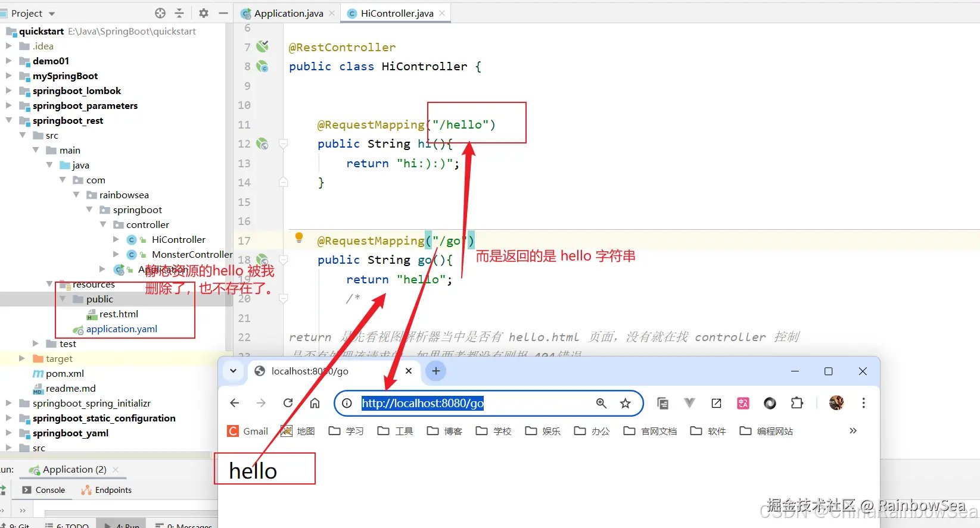Collapse the springboot_rest module
Image resolution: width=980 pixels, height=528 pixels.
click(x=8, y=120)
